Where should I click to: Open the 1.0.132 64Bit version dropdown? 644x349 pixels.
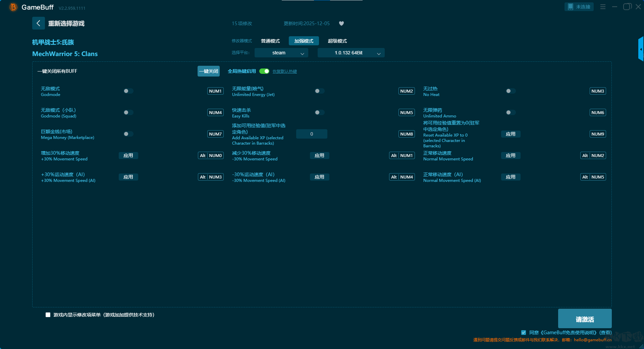pyautogui.click(x=351, y=53)
